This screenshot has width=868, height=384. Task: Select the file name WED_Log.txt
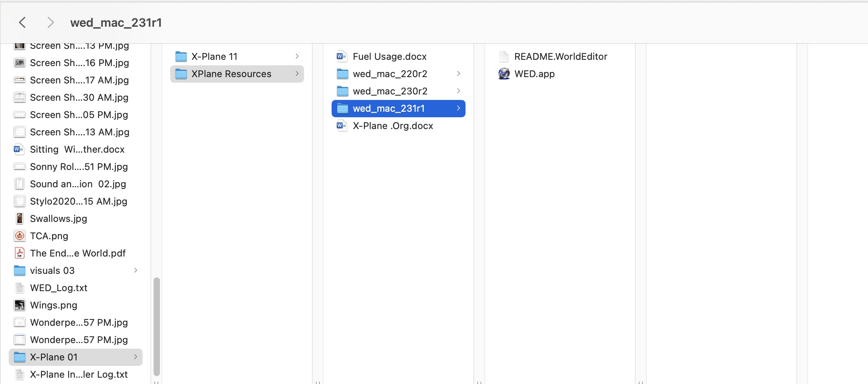coord(59,288)
